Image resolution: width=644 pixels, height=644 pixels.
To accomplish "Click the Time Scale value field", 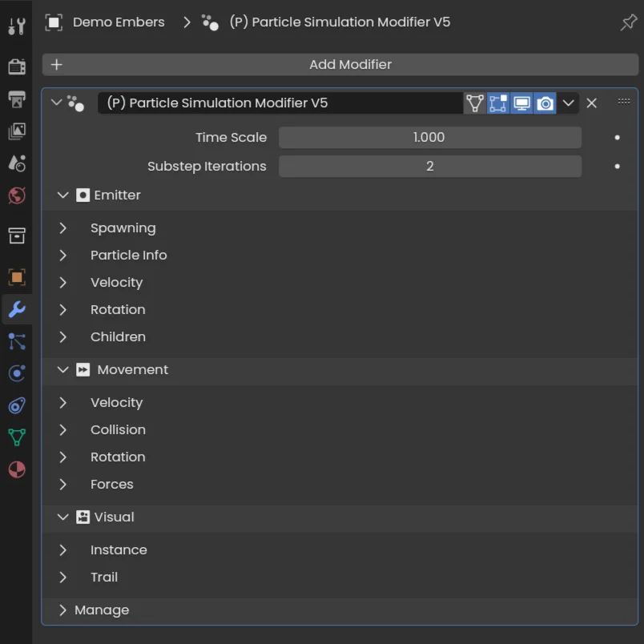I will (x=429, y=138).
